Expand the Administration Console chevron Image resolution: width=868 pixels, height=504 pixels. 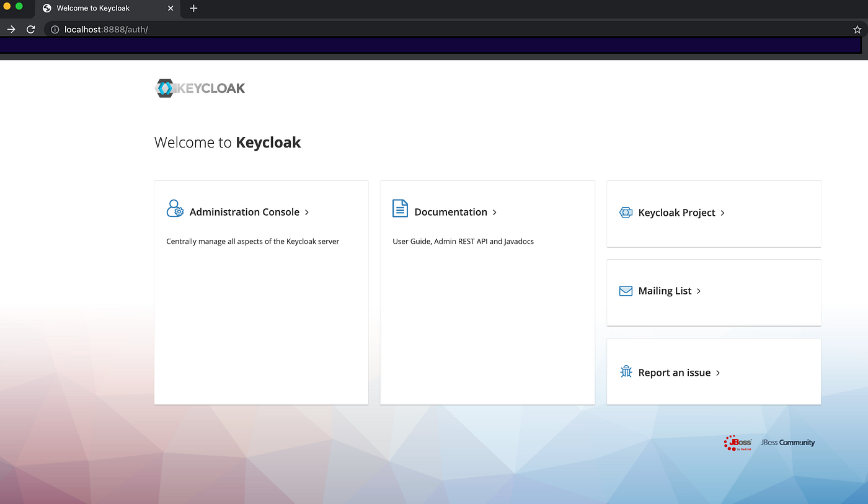[x=307, y=212]
